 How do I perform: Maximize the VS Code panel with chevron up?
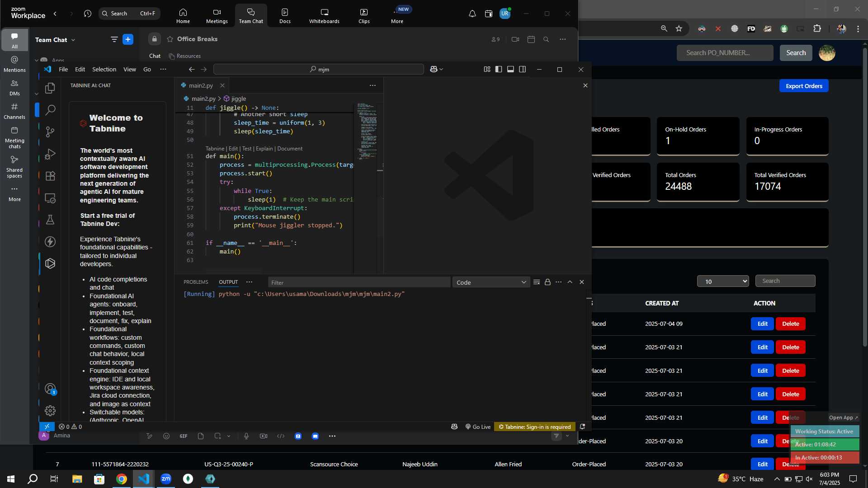tap(570, 282)
